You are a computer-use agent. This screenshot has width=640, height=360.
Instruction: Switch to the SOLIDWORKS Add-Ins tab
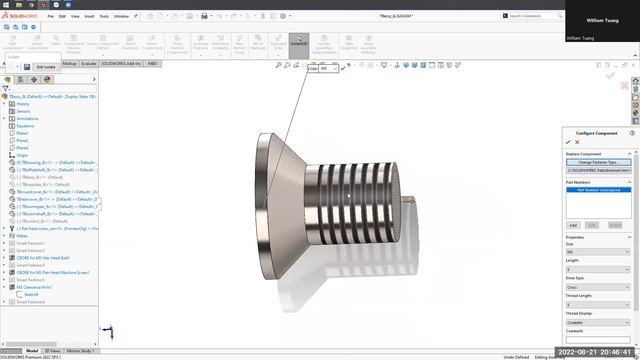tap(121, 64)
